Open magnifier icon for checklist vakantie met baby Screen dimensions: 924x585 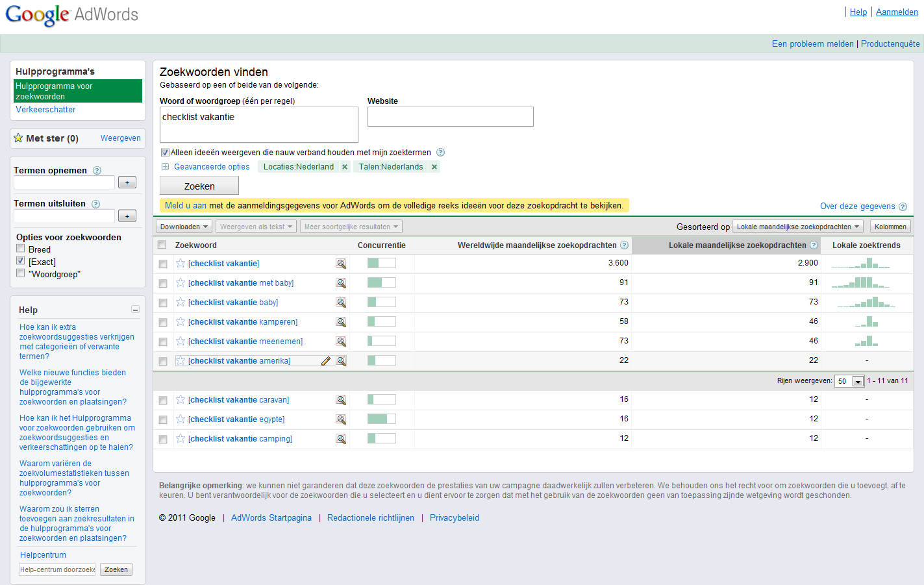pyautogui.click(x=341, y=283)
